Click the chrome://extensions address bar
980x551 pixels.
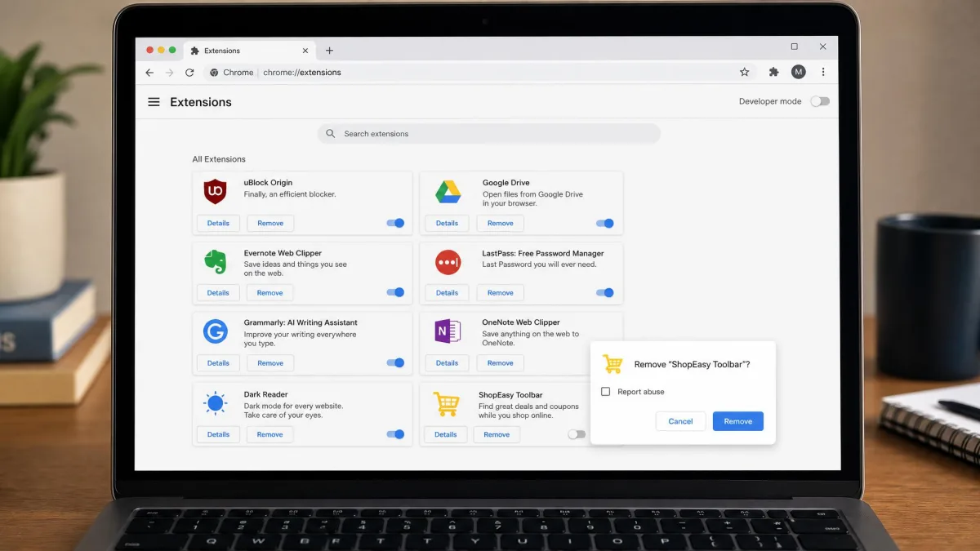coord(478,73)
